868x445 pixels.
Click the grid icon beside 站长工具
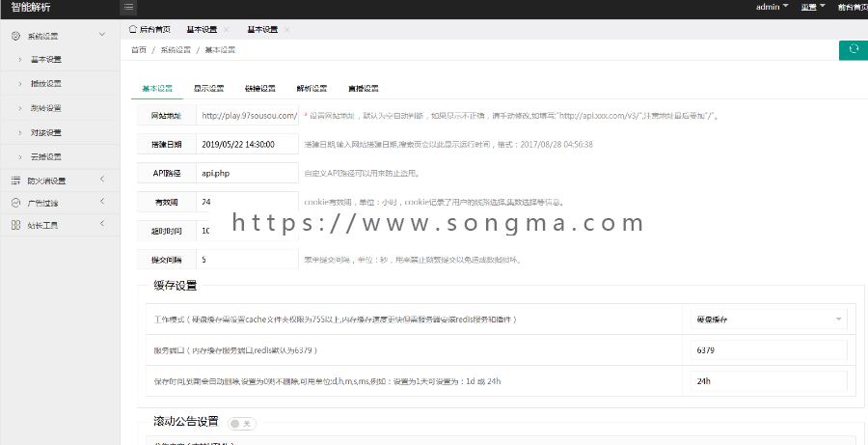point(16,225)
